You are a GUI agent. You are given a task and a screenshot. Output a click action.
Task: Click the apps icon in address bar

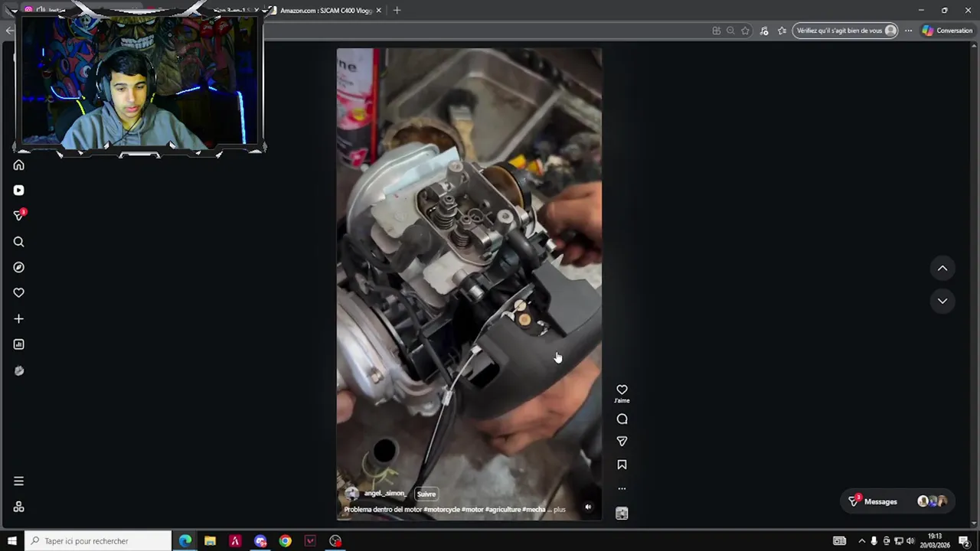click(x=716, y=31)
